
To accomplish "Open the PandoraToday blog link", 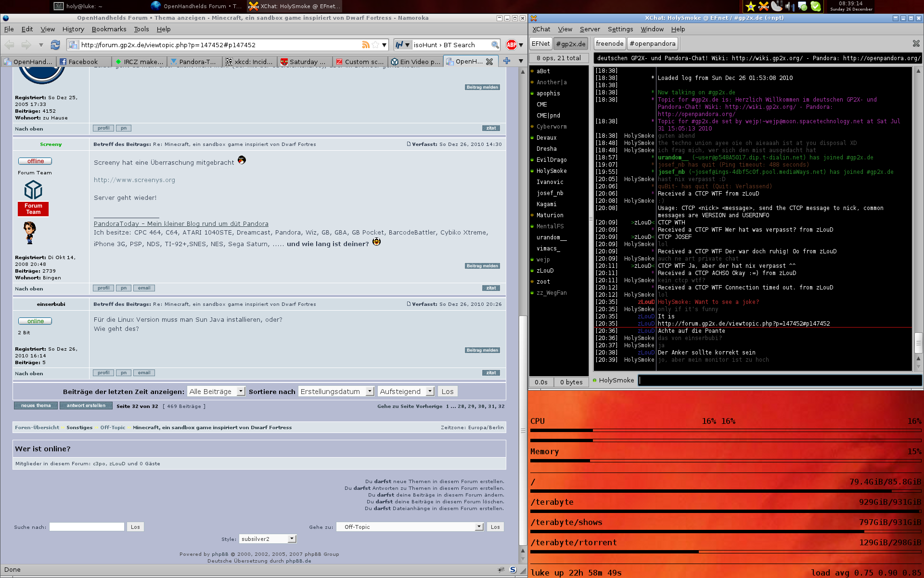I will [181, 223].
